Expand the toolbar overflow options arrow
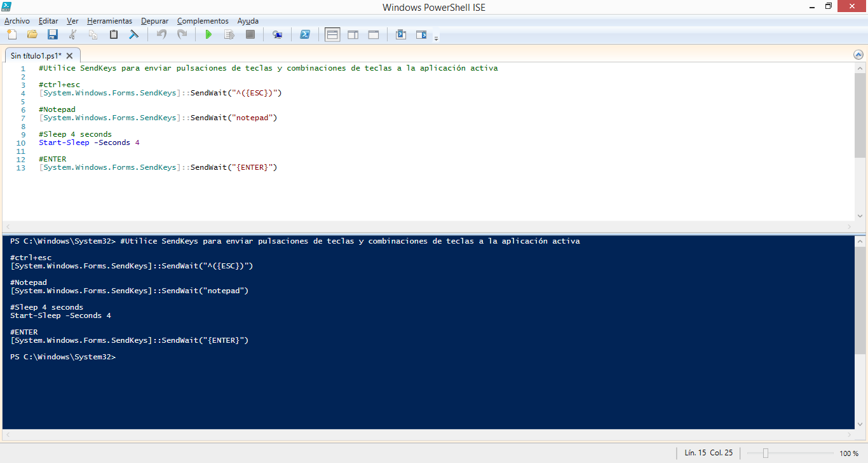 click(437, 39)
